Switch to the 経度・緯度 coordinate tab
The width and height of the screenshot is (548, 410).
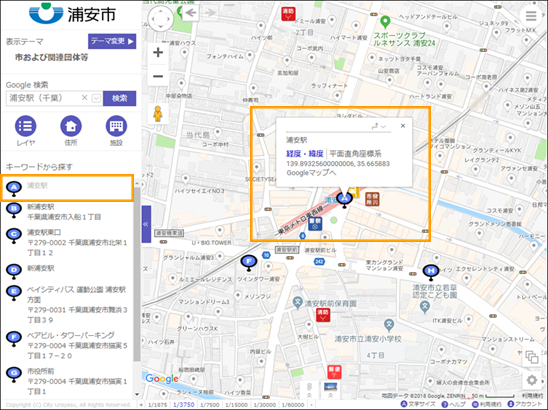(x=305, y=154)
